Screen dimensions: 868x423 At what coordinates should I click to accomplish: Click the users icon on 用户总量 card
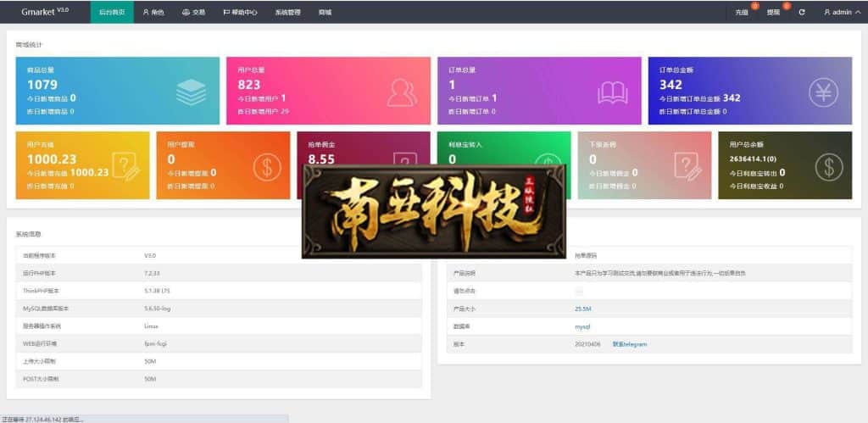402,92
